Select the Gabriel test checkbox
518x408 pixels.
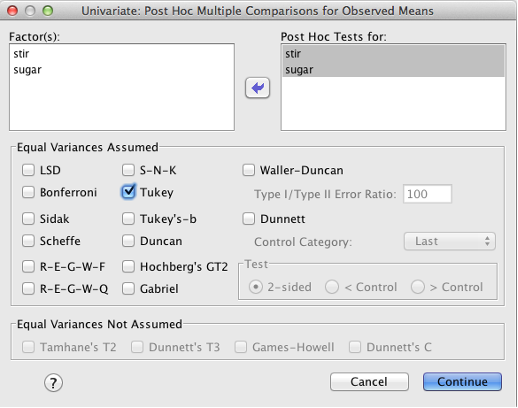click(x=128, y=289)
